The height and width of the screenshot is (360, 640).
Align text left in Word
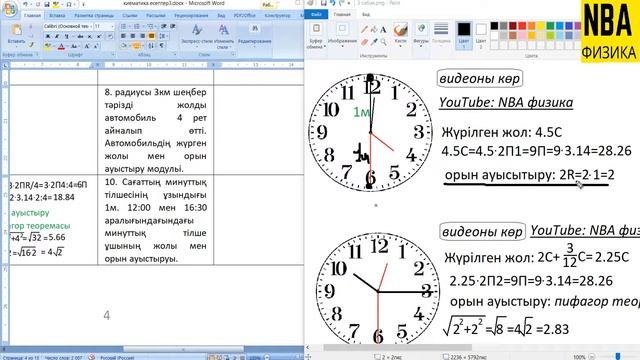(123, 36)
